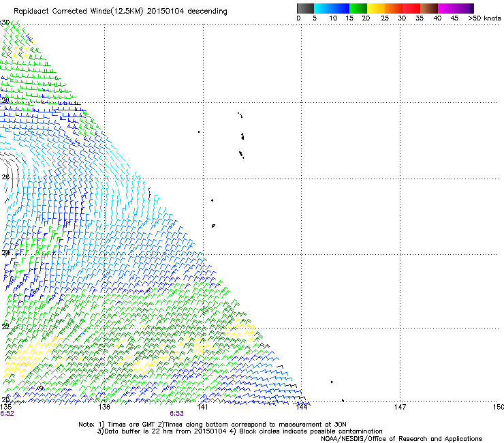Click the longitude label '138'

104,407
